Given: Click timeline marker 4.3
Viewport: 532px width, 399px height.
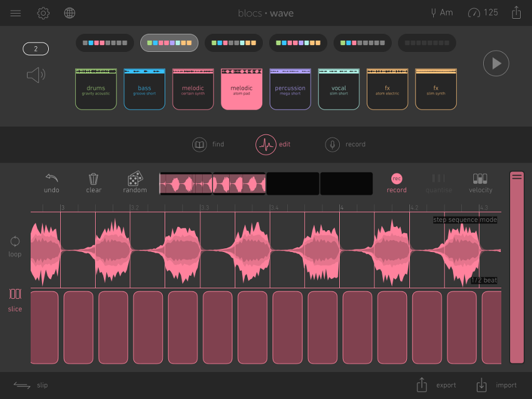Looking at the screenshot, I should [483, 208].
